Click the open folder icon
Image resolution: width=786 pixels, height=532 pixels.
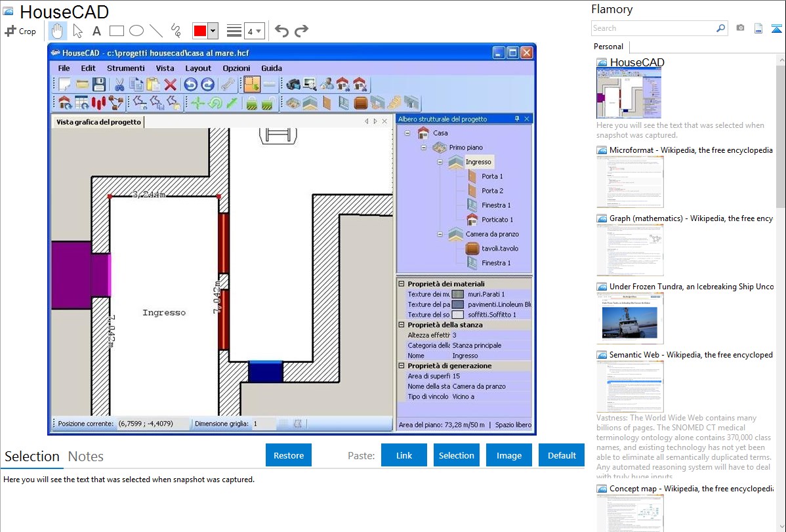[x=82, y=84]
